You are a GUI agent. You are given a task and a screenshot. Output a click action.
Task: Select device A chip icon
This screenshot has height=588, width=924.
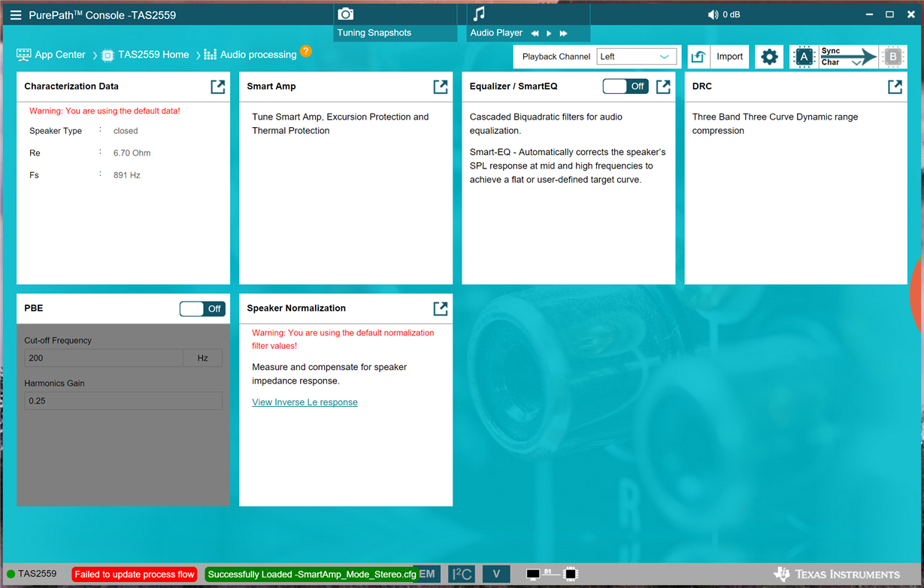804,56
